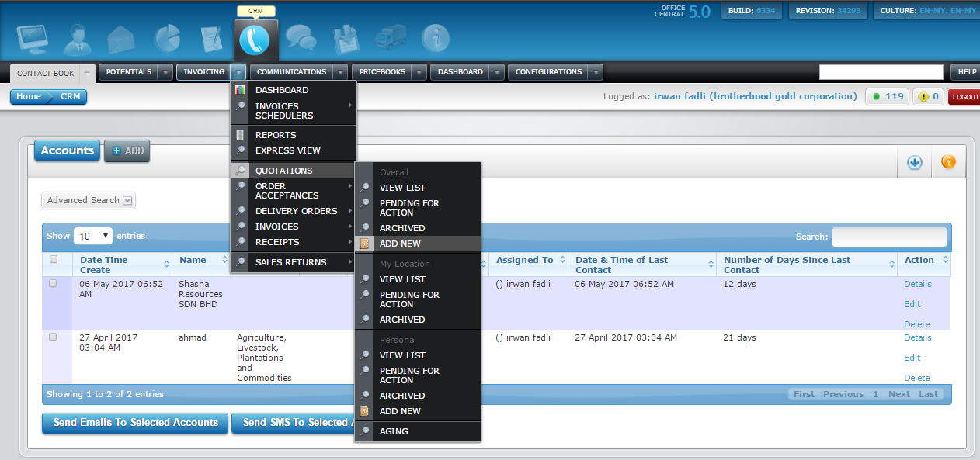The height and width of the screenshot is (460, 980).
Task: Open the Contact Book tab arrow
Action: (x=86, y=73)
